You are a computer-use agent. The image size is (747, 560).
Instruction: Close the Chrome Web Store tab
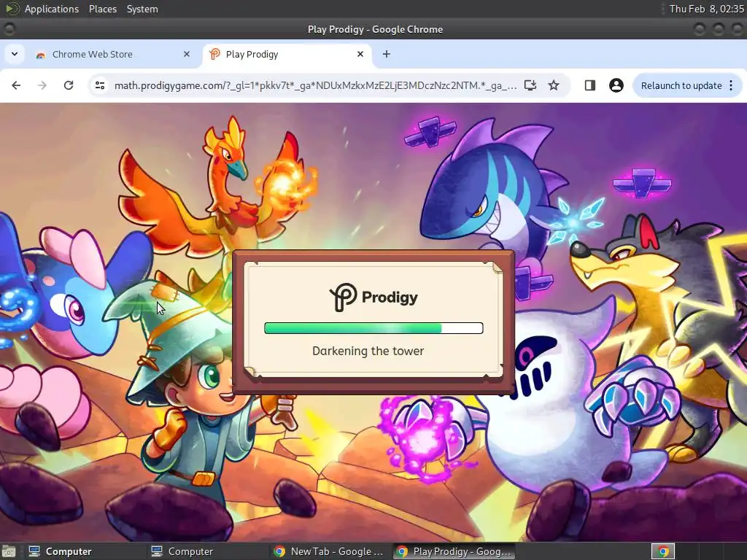click(187, 54)
